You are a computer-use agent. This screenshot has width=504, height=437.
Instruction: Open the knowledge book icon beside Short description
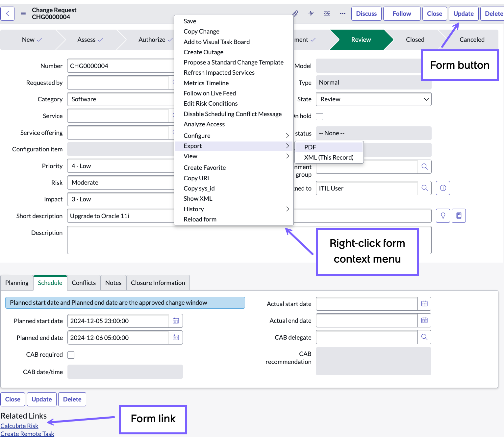pyautogui.click(x=459, y=216)
